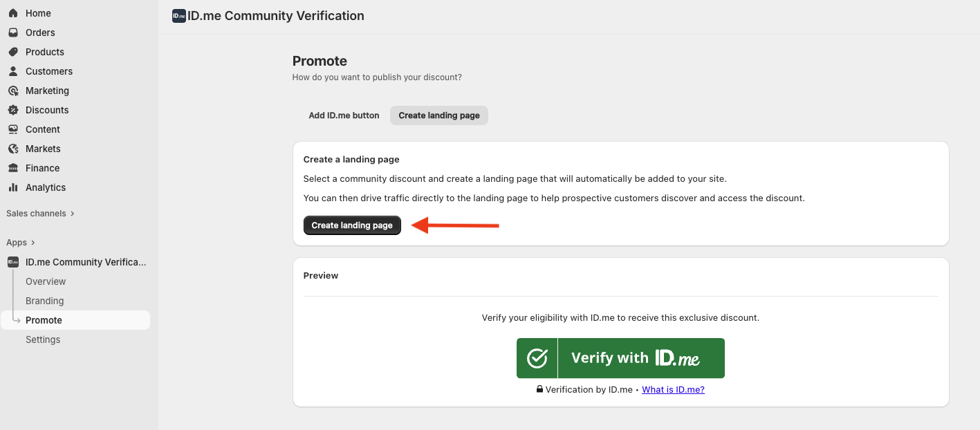980x430 pixels.
Task: Click the Marketing target icon
Action: (13, 91)
